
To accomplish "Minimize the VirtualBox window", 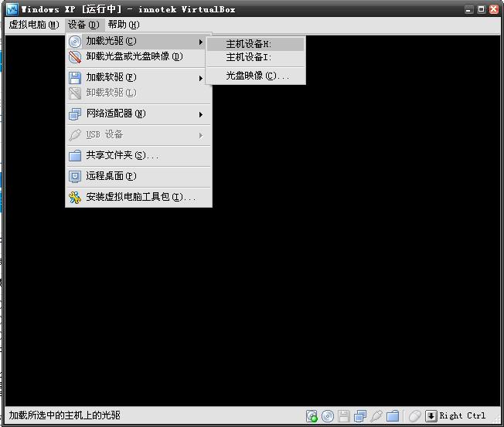I will click(x=468, y=9).
